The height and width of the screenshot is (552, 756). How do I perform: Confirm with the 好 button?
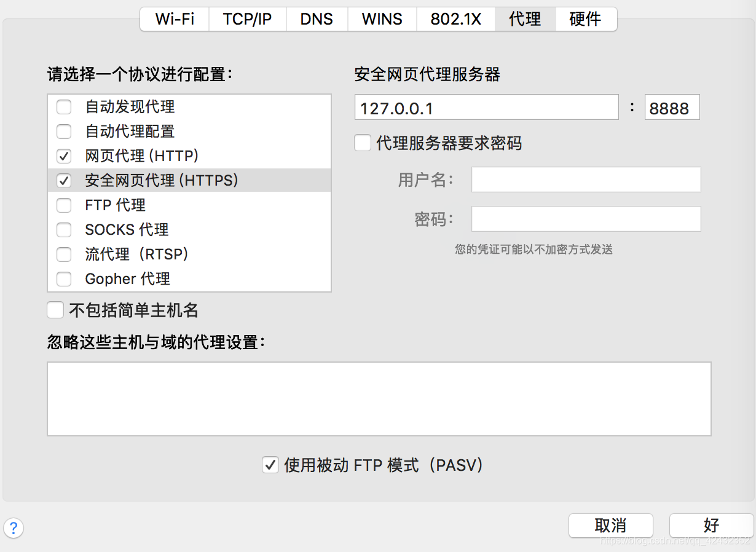pos(711,526)
